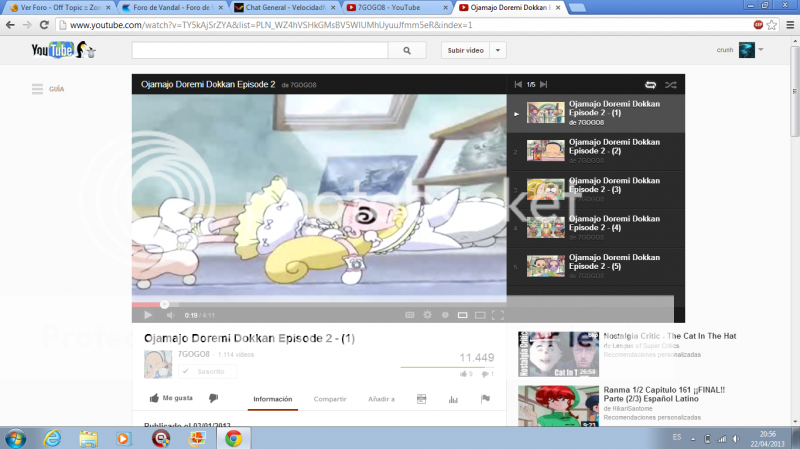
Task: Switch to Ver Foro - Off Topic tab
Action: 60,8
